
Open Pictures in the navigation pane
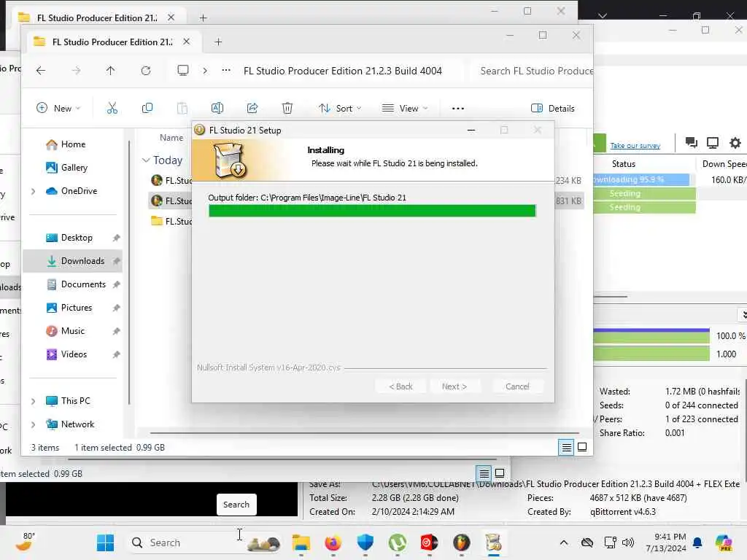point(69,308)
